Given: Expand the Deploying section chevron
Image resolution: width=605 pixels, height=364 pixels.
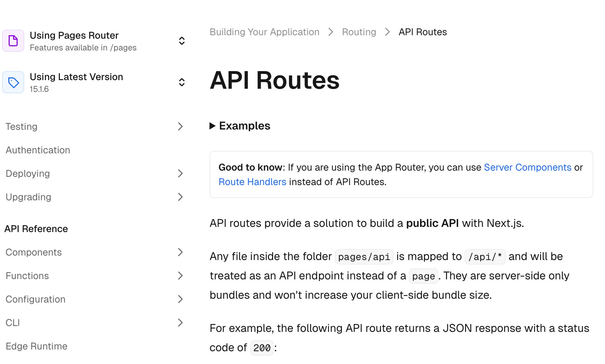Looking at the screenshot, I should (x=180, y=173).
